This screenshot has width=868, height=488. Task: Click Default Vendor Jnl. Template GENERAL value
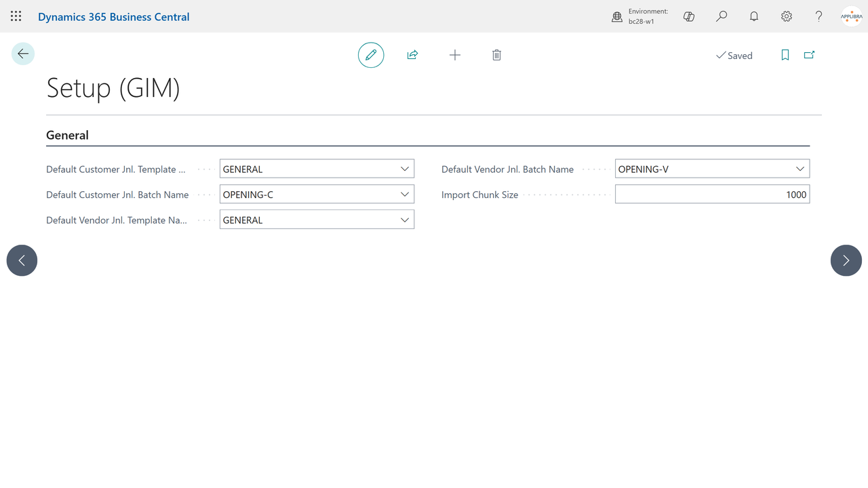(x=243, y=220)
